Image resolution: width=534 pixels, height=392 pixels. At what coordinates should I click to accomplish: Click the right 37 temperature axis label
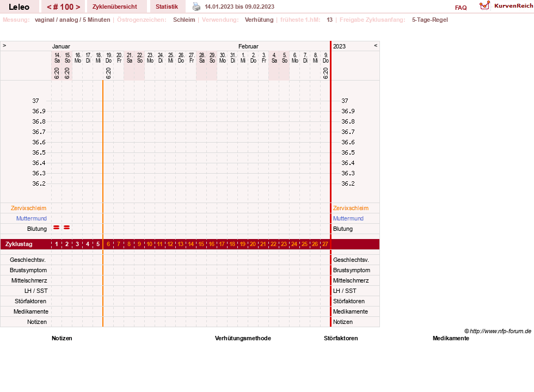click(345, 101)
